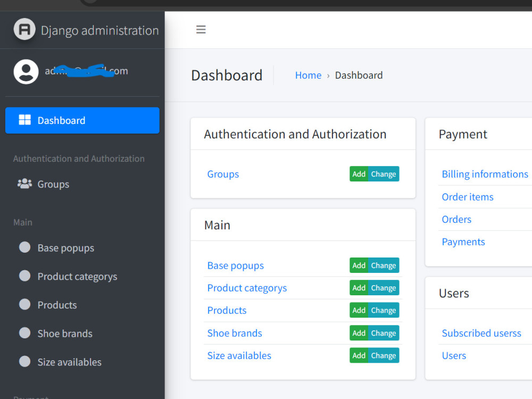Open Size availables link in Main card
The height and width of the screenshot is (399, 532).
click(239, 355)
